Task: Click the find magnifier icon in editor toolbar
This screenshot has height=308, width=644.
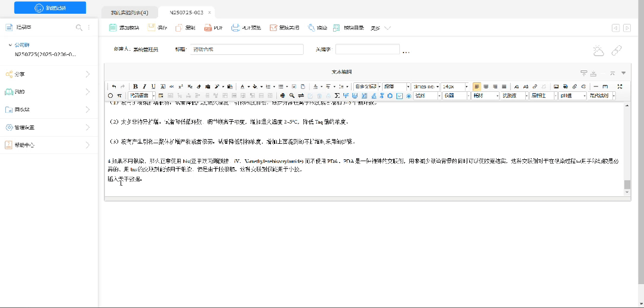Action: coord(292,96)
